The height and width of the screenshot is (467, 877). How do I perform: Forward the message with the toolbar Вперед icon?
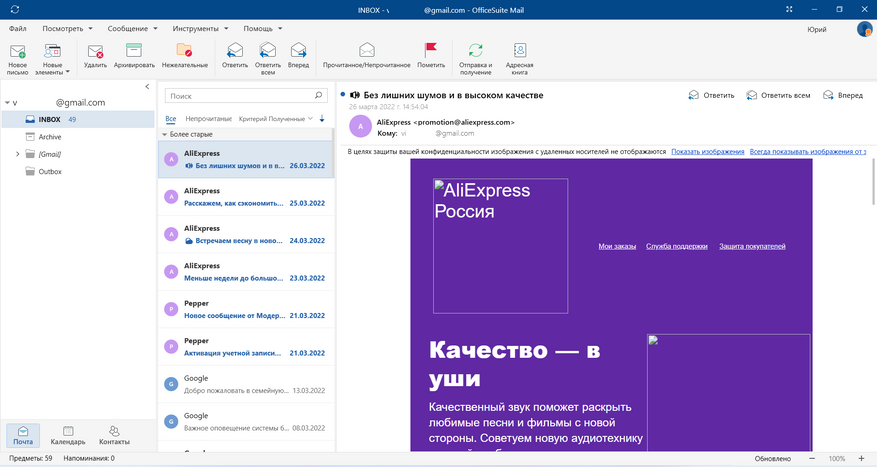coord(298,50)
